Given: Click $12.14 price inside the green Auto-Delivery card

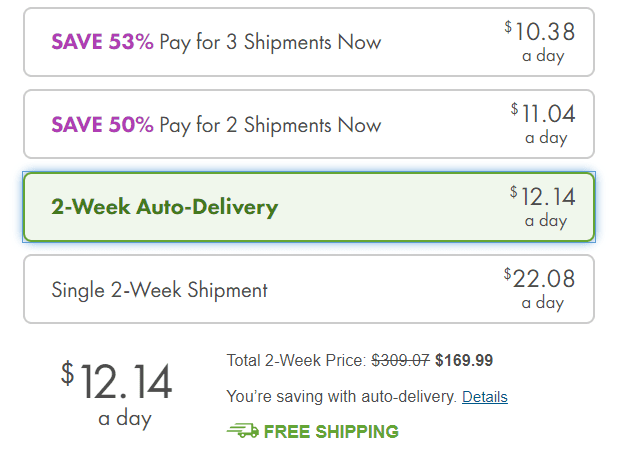Looking at the screenshot, I should click(x=542, y=206).
